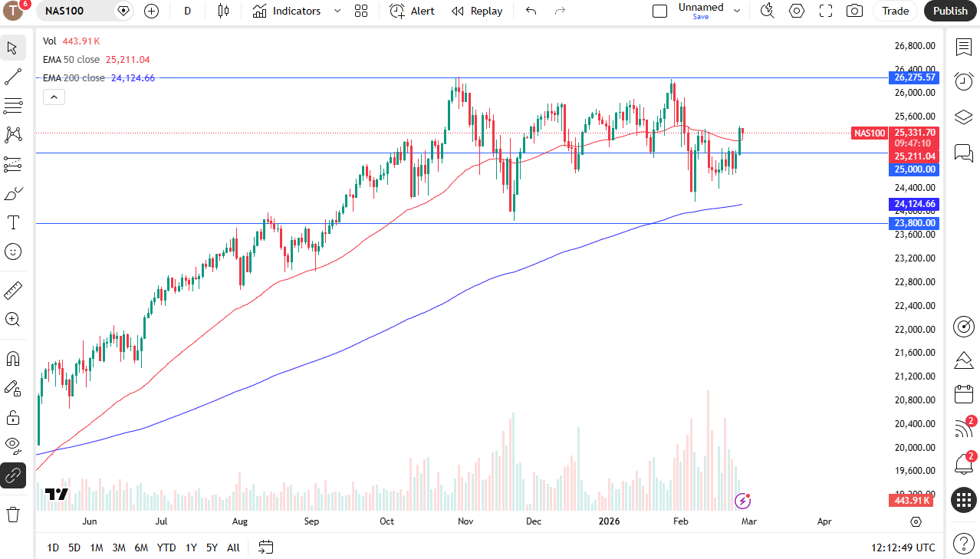Expand the indicators favorites dropdown arrow

[x=337, y=11]
